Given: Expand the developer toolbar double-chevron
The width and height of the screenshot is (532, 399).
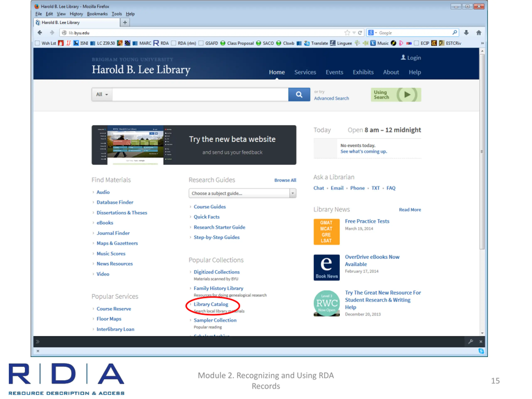Looking at the screenshot, I should click(x=38, y=342).
